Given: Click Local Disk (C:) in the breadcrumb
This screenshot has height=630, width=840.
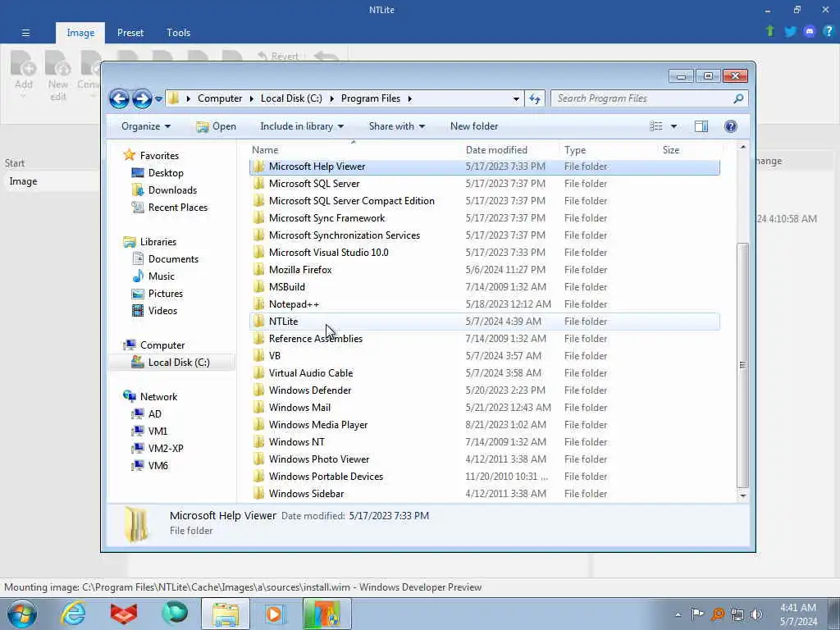Looking at the screenshot, I should tap(291, 98).
